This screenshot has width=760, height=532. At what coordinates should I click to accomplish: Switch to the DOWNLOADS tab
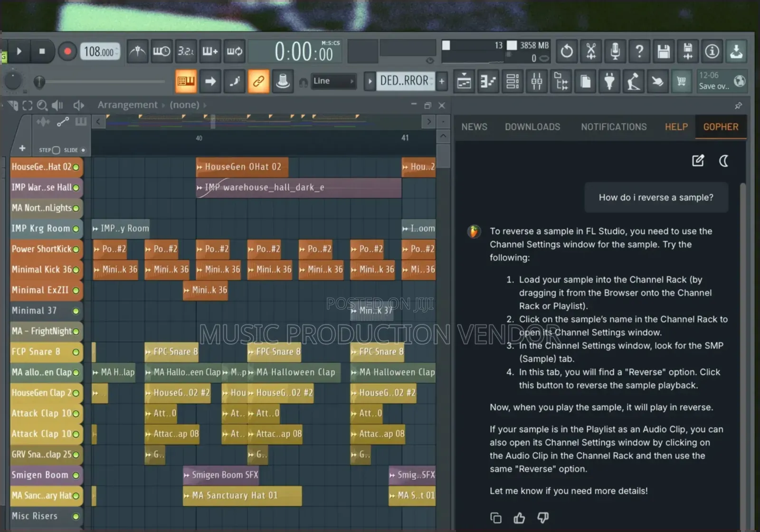click(532, 127)
